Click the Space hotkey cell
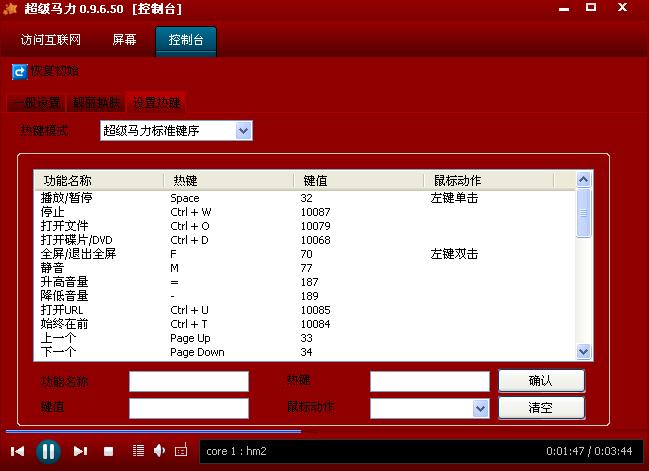 [x=185, y=198]
